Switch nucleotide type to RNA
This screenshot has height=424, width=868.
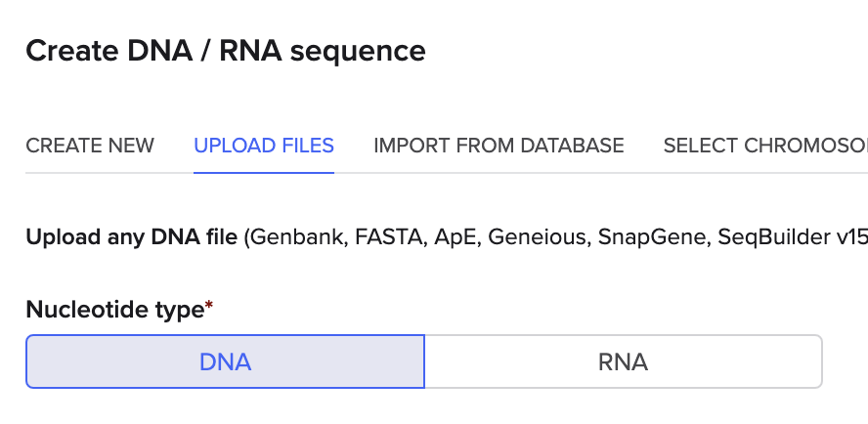(623, 361)
